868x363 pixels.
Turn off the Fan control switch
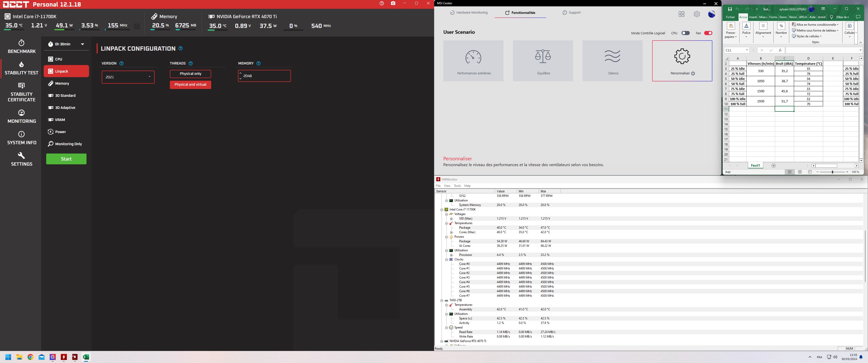708,33
